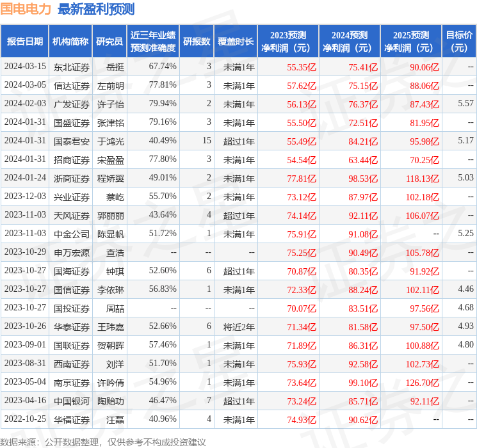The image size is (477, 448).
Task: Sort by 2023预测净利润 column header
Action: point(288,42)
